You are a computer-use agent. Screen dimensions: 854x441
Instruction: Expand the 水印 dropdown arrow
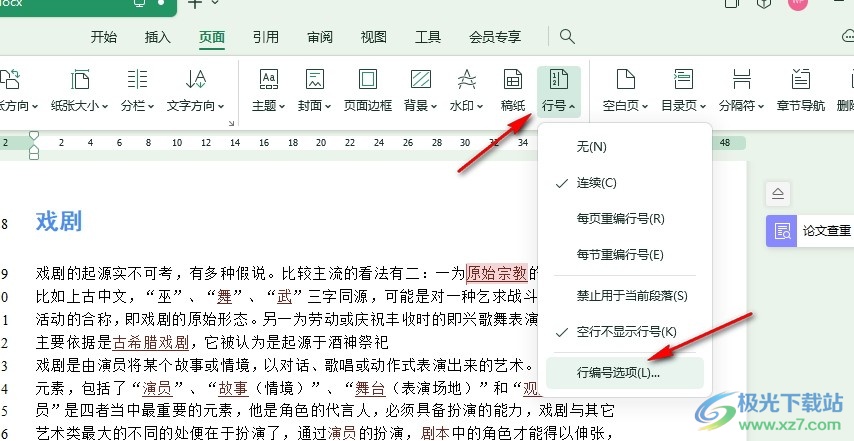point(480,106)
